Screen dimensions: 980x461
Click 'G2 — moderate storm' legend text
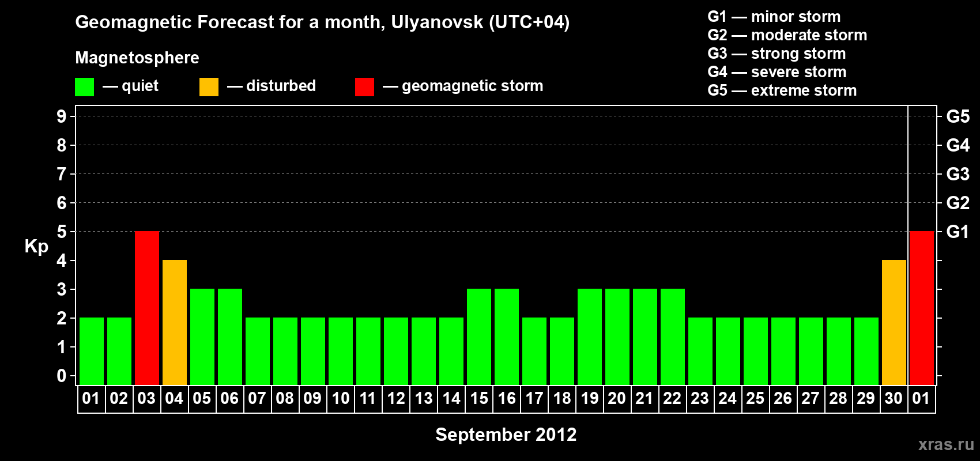click(x=787, y=35)
